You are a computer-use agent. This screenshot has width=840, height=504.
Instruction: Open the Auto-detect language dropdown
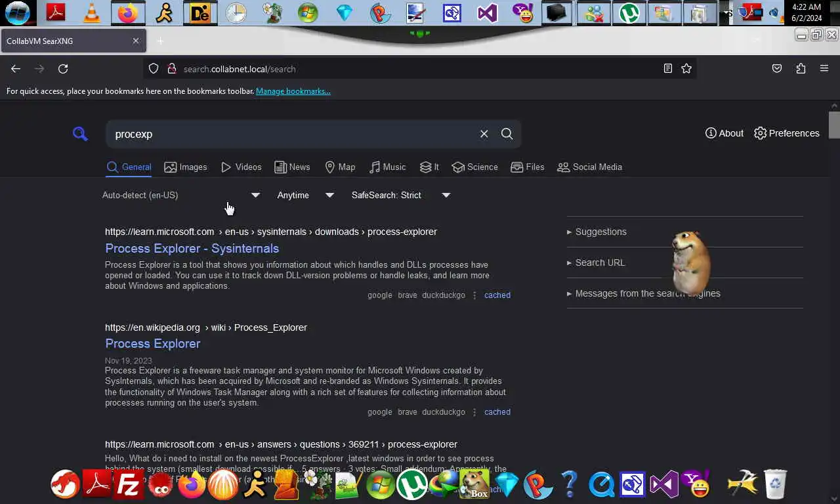(x=181, y=195)
